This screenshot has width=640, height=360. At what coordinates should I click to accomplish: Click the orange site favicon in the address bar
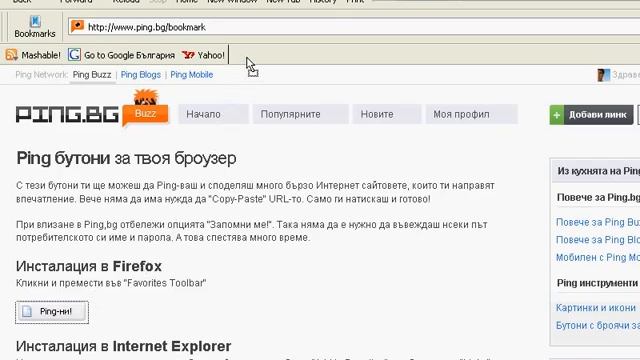point(77,27)
